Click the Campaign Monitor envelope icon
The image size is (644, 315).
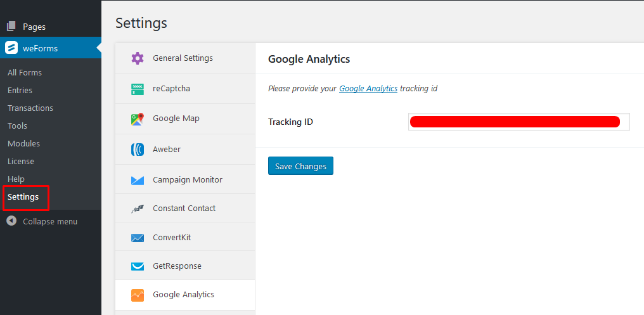(x=138, y=180)
